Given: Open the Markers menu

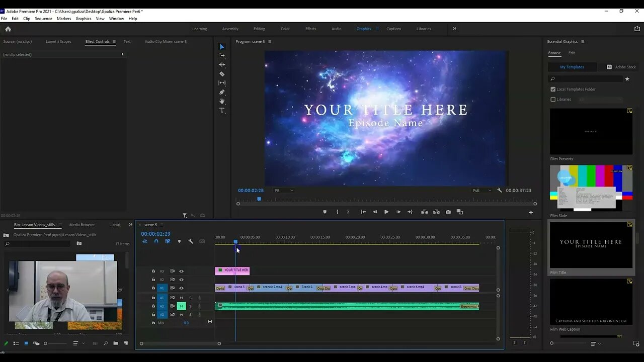Looking at the screenshot, I should pos(64,19).
